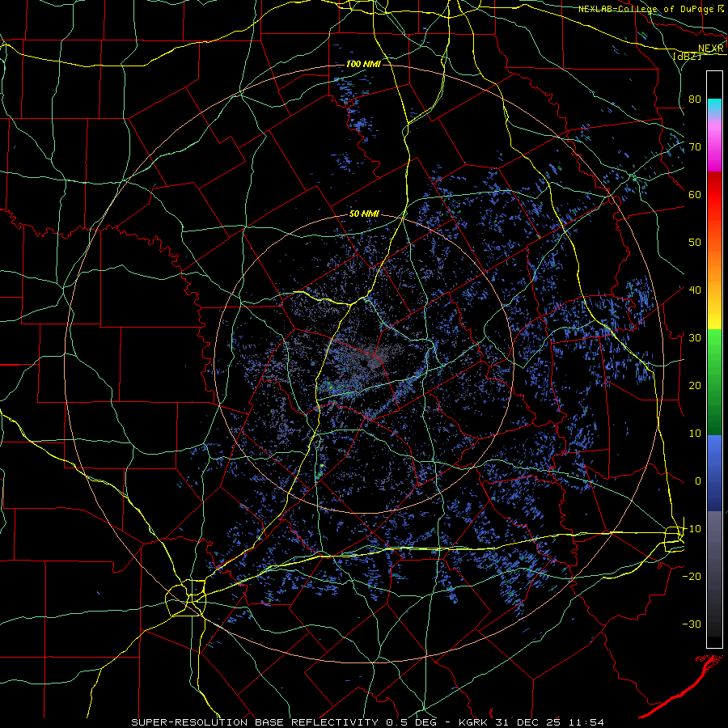The width and height of the screenshot is (728, 728).
Task: Click the 100 NMI range ring label
Action: tap(363, 64)
